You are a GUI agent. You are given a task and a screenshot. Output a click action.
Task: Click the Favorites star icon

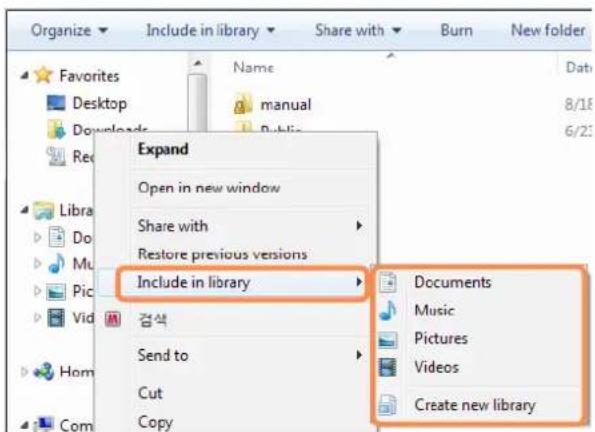click(43, 75)
